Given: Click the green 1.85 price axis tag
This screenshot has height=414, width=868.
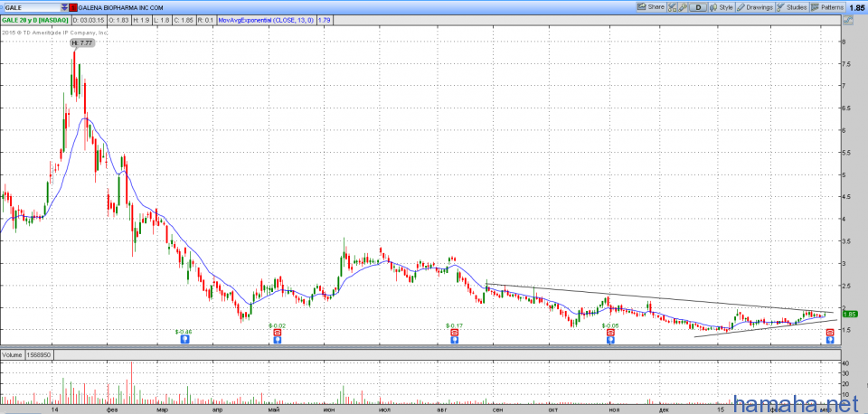Looking at the screenshot, I should coord(849,314).
